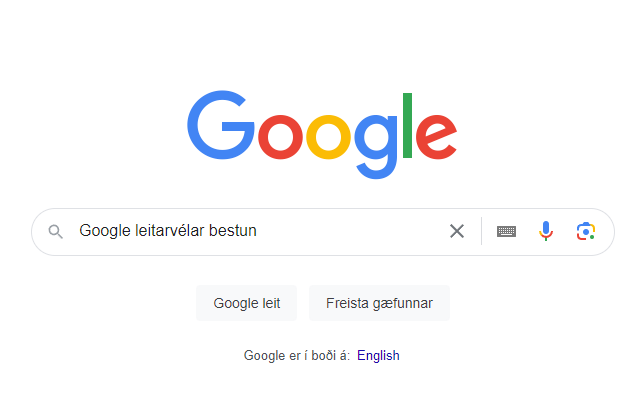
Task: Open Google Lens image search
Action: (585, 232)
